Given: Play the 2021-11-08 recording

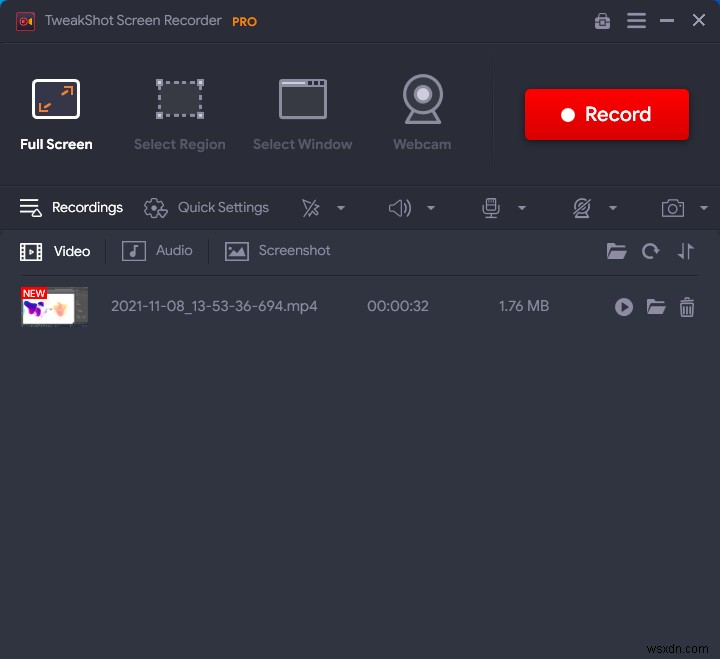Looking at the screenshot, I should [x=624, y=307].
